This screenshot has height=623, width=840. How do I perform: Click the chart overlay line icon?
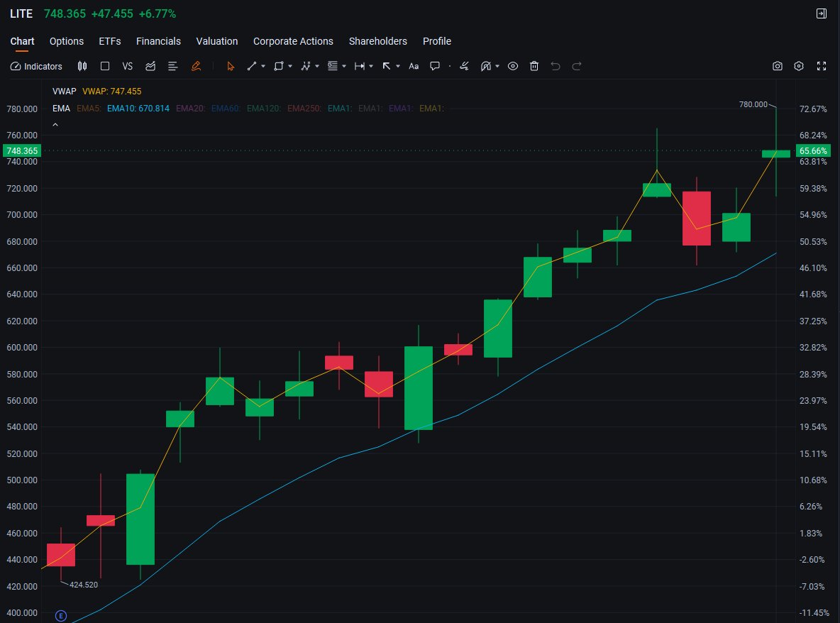coord(150,67)
